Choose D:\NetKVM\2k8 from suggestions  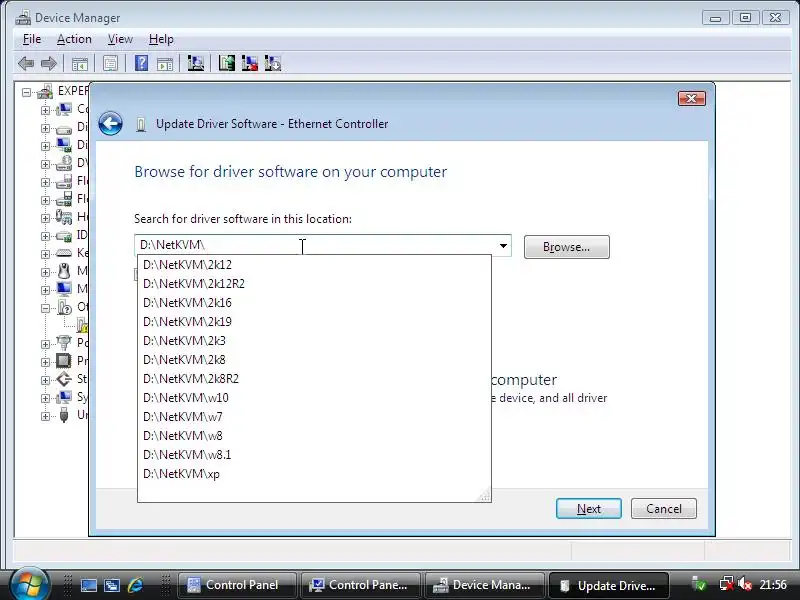[x=314, y=360]
